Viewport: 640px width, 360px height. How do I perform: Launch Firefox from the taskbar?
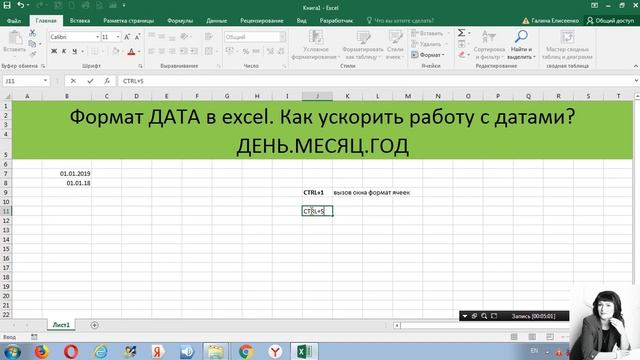pos(42,351)
